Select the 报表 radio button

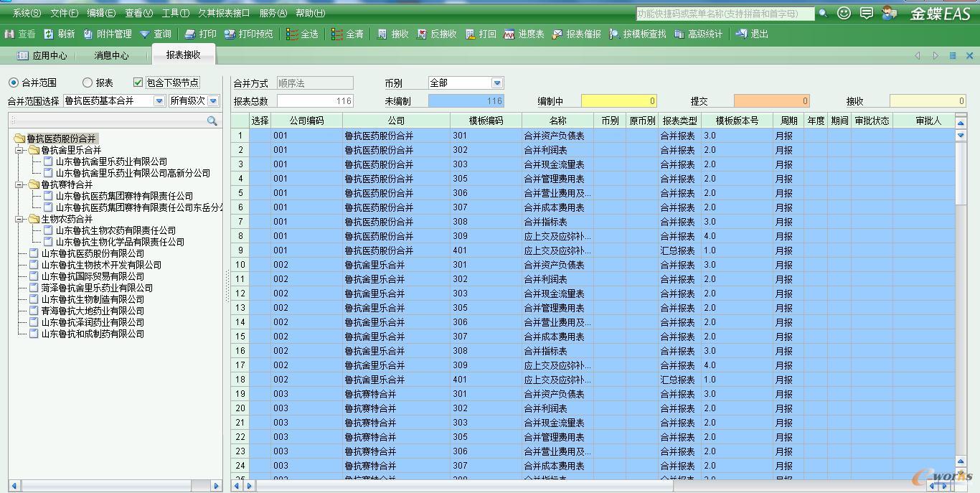pyautogui.click(x=88, y=83)
